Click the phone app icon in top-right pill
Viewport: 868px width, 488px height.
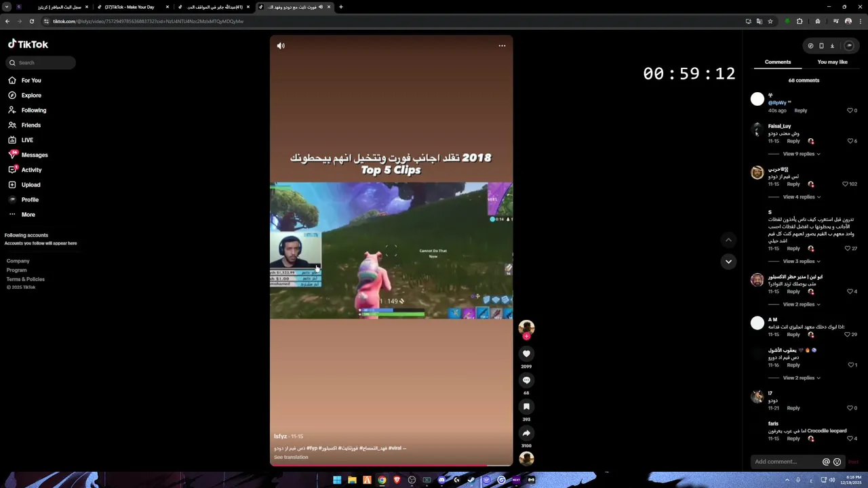(x=821, y=46)
